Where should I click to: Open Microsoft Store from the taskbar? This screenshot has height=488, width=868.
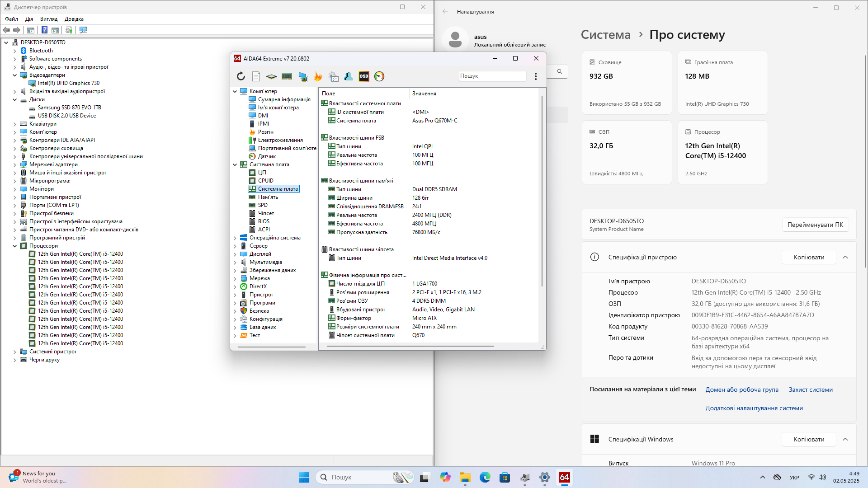click(505, 477)
